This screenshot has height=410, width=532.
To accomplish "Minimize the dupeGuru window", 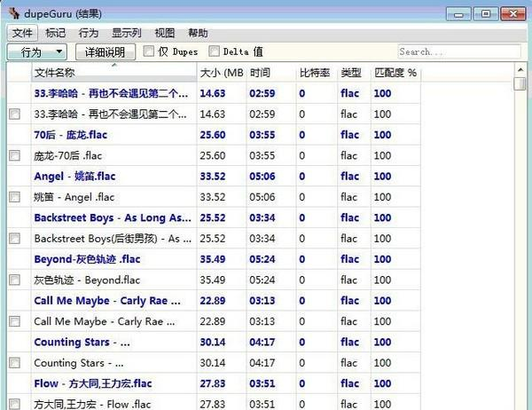I will coord(460,13).
